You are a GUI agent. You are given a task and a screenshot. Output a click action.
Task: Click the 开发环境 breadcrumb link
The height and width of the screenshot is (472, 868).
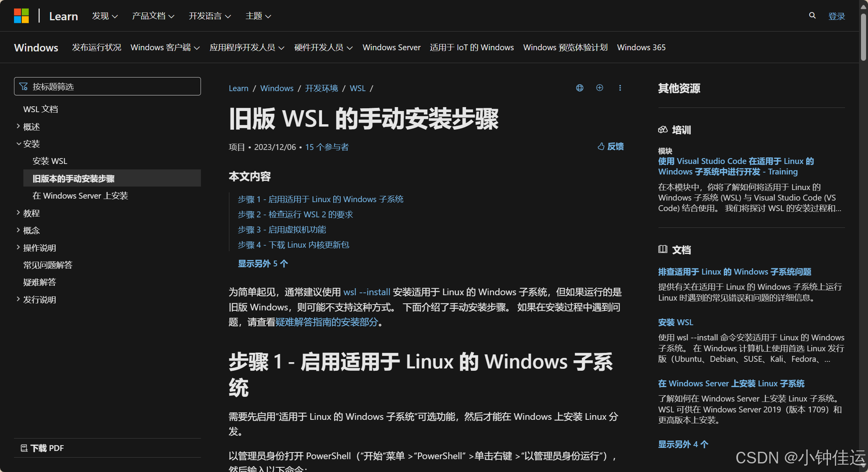coord(322,88)
